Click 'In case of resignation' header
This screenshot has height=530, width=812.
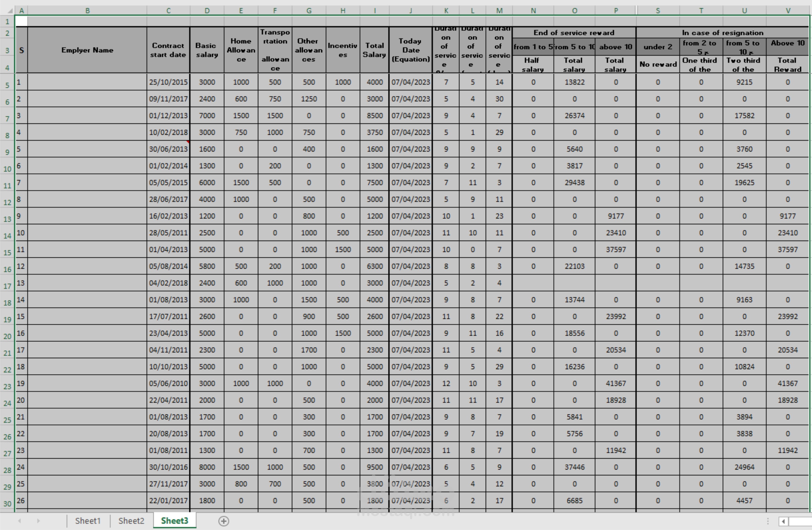723,33
